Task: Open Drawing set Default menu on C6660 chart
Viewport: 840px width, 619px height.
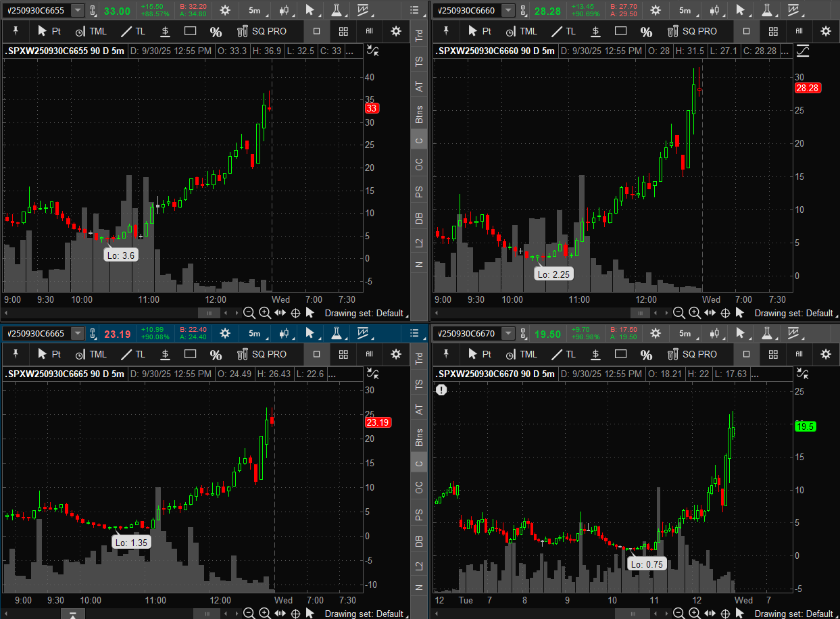Action: [x=795, y=313]
